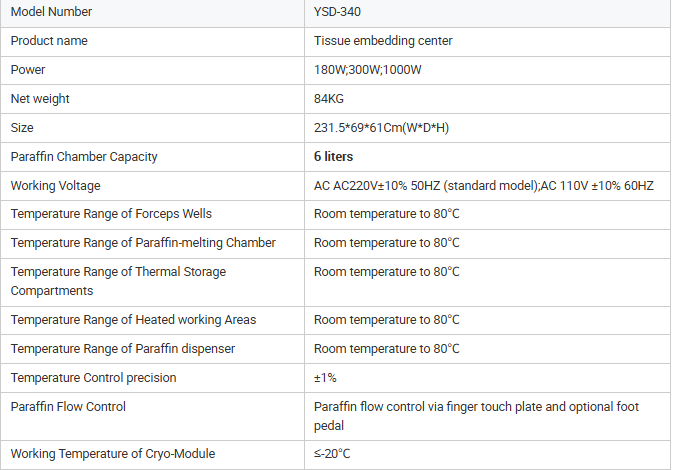Click Temperature Range of Forceps Wells label
This screenshot has width=673, height=470.
[x=111, y=214]
